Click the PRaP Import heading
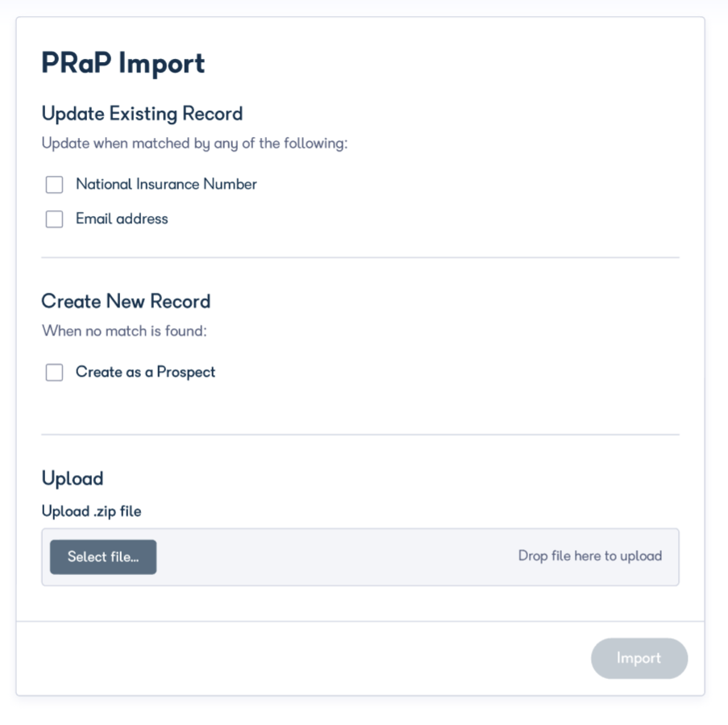 (x=123, y=62)
